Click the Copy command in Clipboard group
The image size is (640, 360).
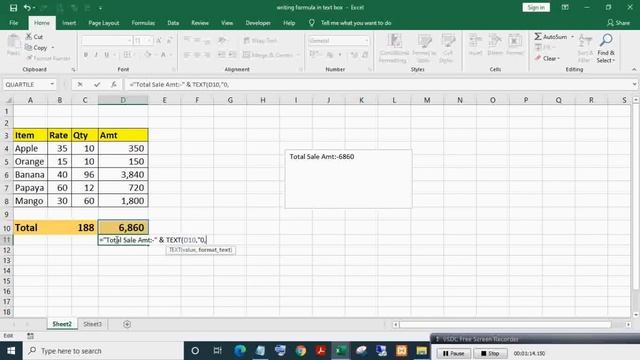[36, 48]
